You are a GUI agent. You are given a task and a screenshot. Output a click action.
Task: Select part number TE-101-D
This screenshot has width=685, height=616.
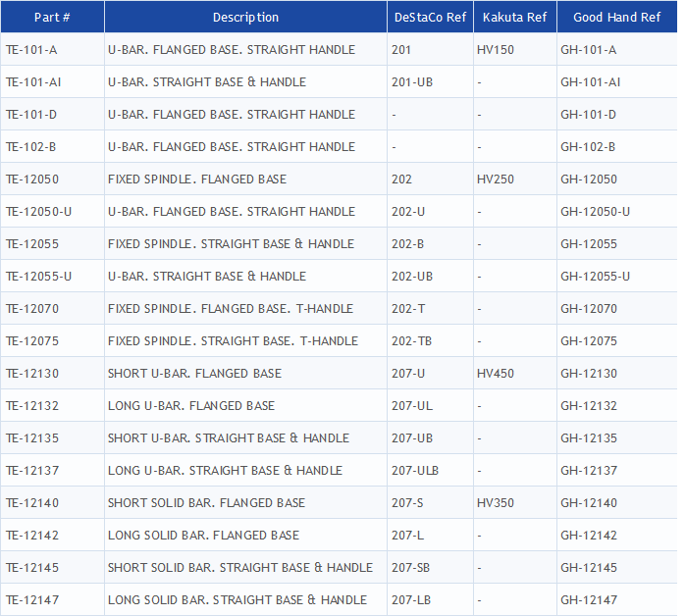click(x=31, y=115)
